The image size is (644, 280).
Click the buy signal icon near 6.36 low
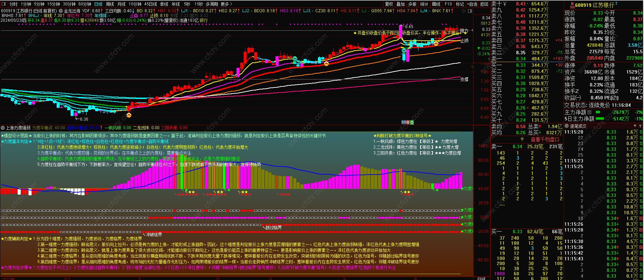point(129,115)
